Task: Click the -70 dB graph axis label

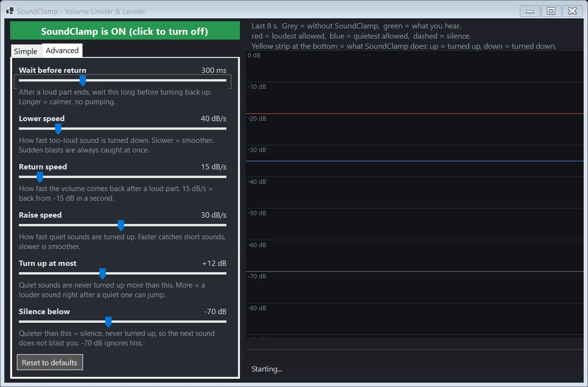Action: (x=257, y=276)
